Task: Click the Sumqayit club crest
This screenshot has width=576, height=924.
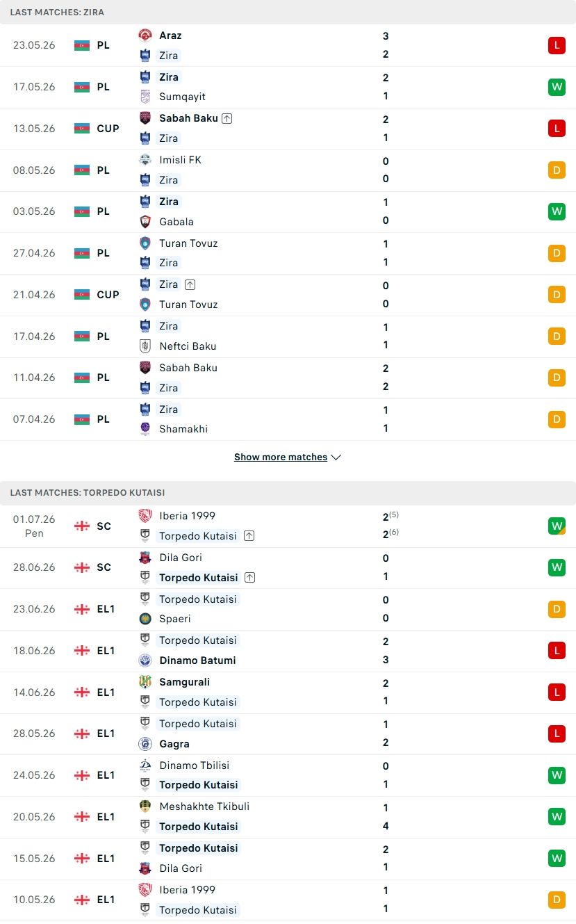Action: [145, 97]
